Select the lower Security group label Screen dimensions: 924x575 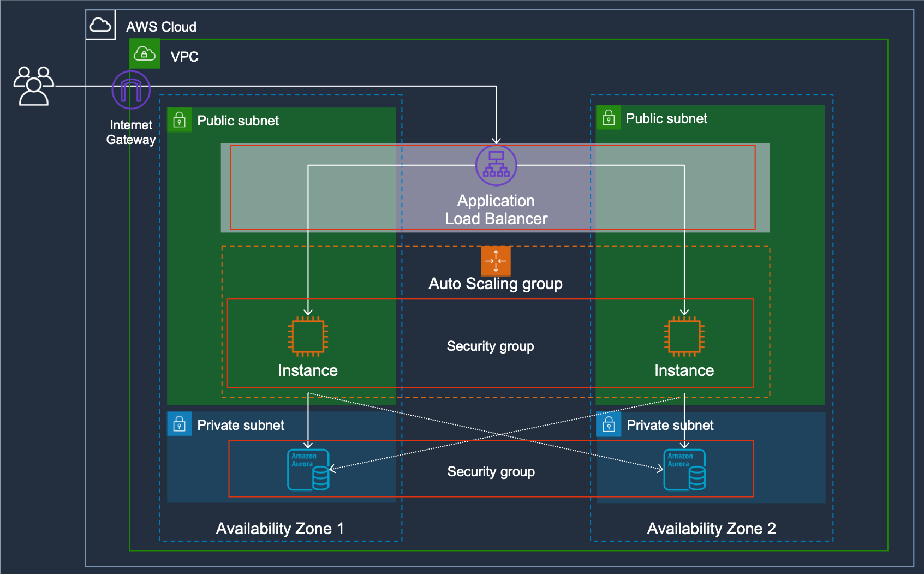click(490, 472)
